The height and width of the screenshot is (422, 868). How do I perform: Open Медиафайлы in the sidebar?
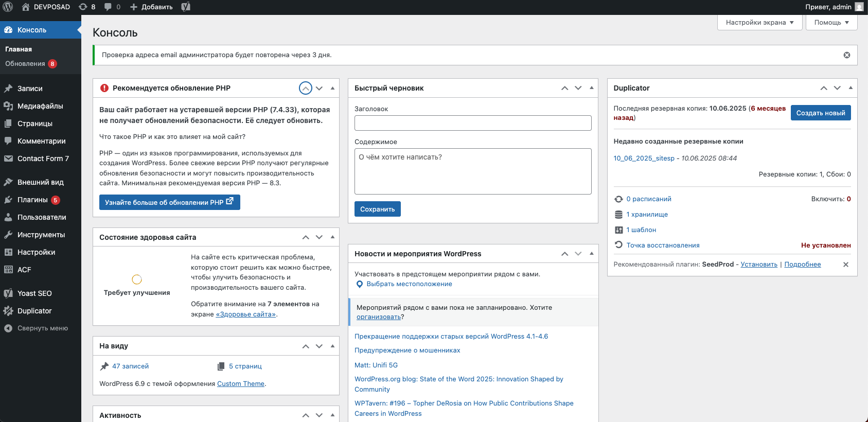pos(41,106)
